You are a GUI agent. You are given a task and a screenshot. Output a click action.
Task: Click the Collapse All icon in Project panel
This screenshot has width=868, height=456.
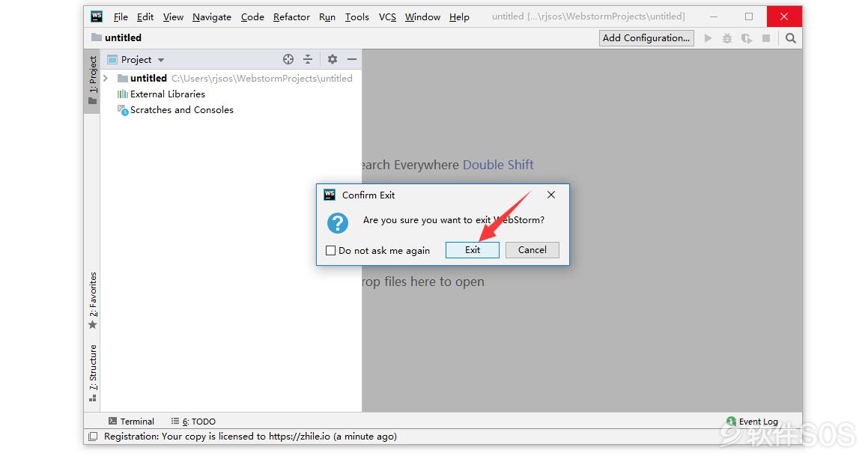pyautogui.click(x=308, y=59)
